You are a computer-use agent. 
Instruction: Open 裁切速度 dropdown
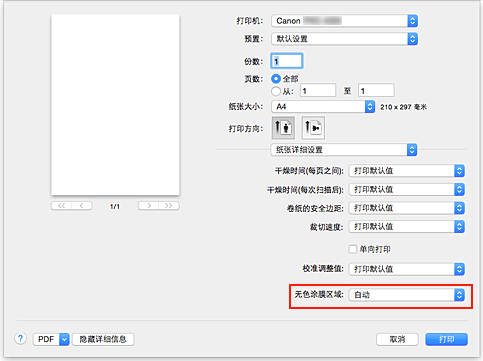pyautogui.click(x=407, y=227)
